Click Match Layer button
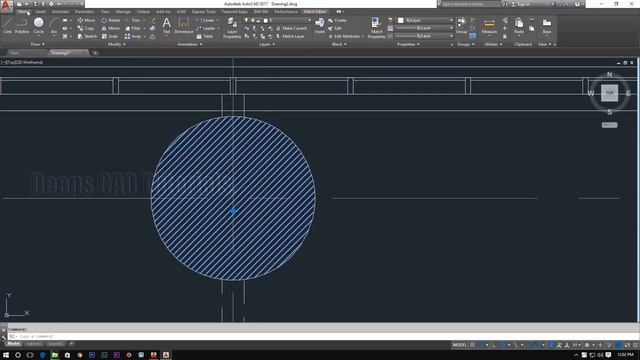The image size is (640, 360). 290,36
